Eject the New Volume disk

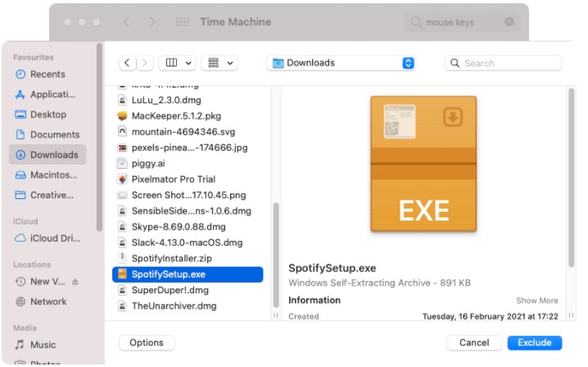pyautogui.click(x=75, y=282)
